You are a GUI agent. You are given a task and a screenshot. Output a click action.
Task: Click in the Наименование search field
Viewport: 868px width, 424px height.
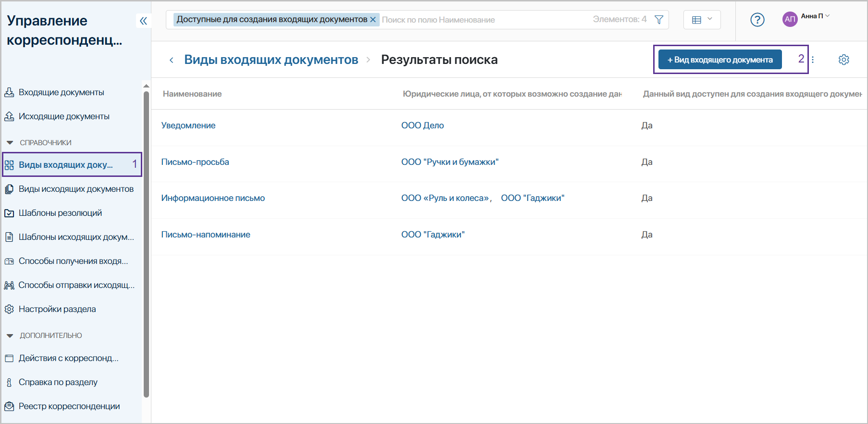(481, 20)
